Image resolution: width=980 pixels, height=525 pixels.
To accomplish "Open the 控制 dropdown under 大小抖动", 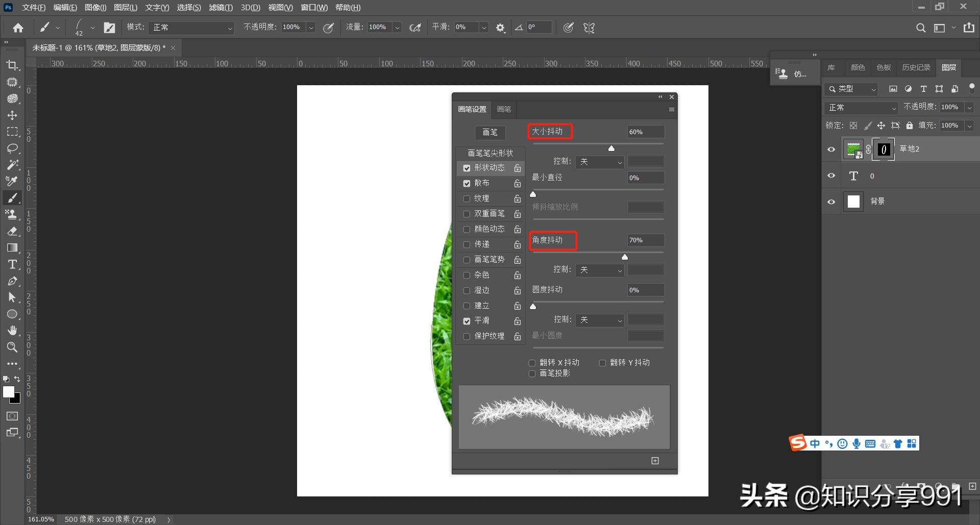I will point(600,162).
